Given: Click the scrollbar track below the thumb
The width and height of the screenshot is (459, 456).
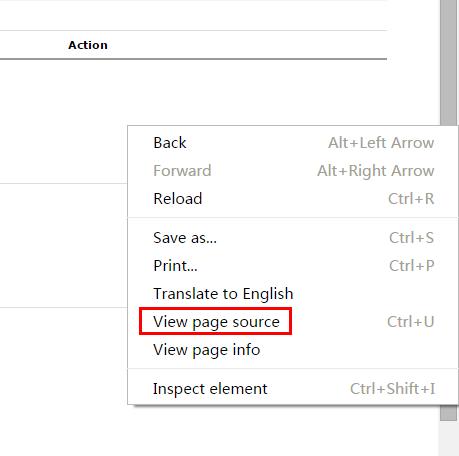Looking at the screenshot, I should [x=448, y=438].
